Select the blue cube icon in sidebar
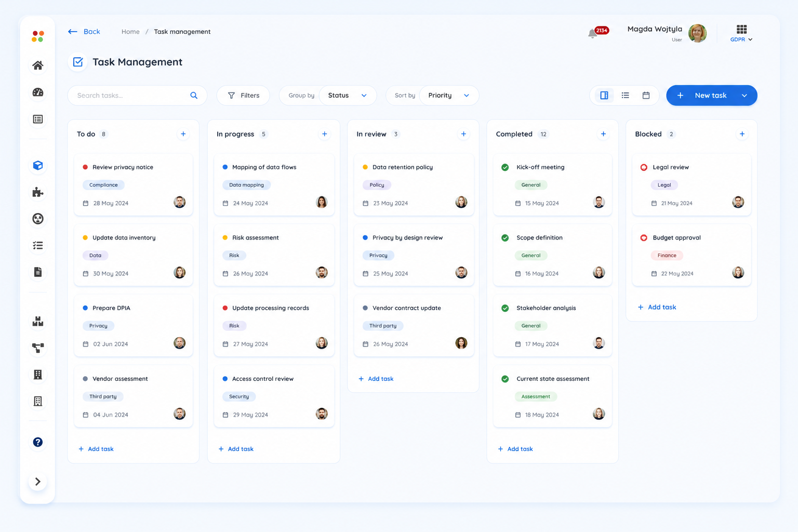 38,165
